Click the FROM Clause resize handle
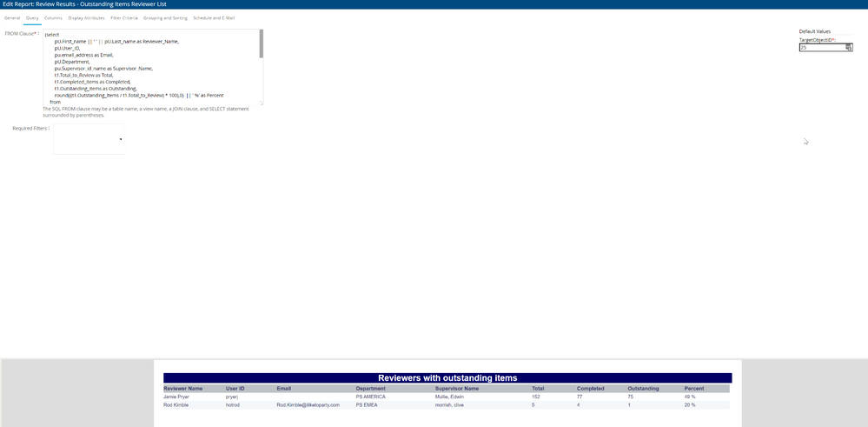The height and width of the screenshot is (427, 868). (x=261, y=103)
